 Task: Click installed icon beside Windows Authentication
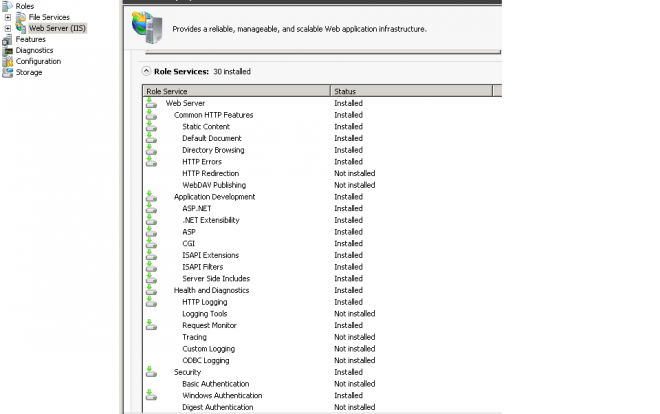(x=151, y=395)
